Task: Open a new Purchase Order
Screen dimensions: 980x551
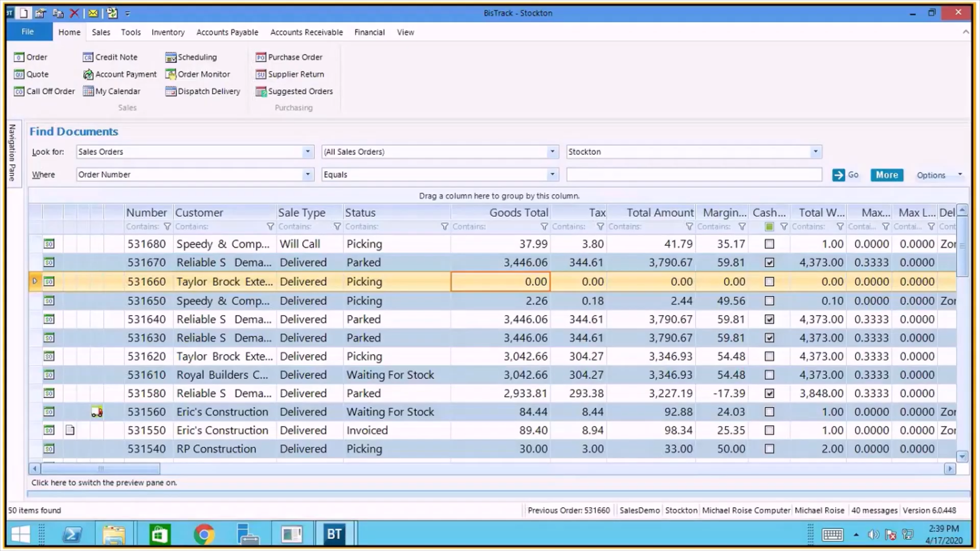Action: (x=289, y=57)
